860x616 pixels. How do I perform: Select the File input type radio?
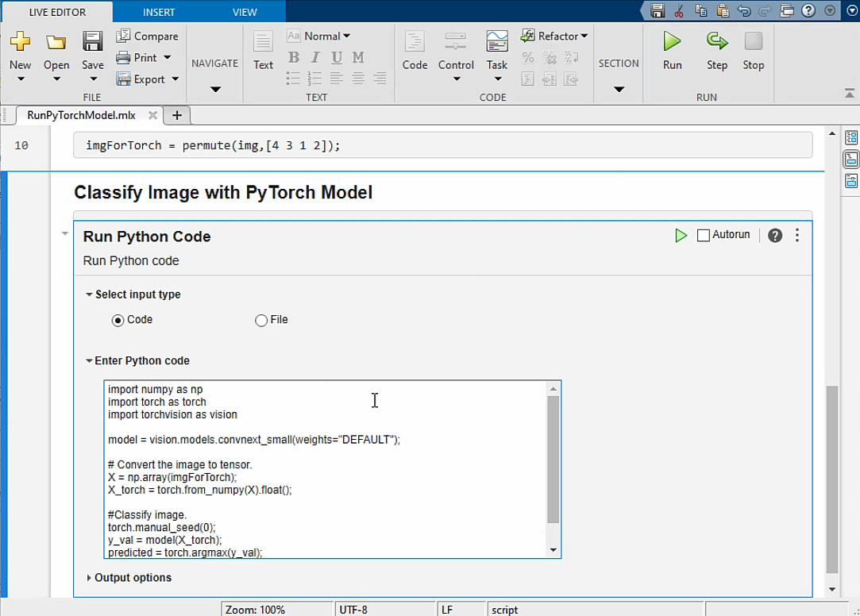pyautogui.click(x=261, y=321)
